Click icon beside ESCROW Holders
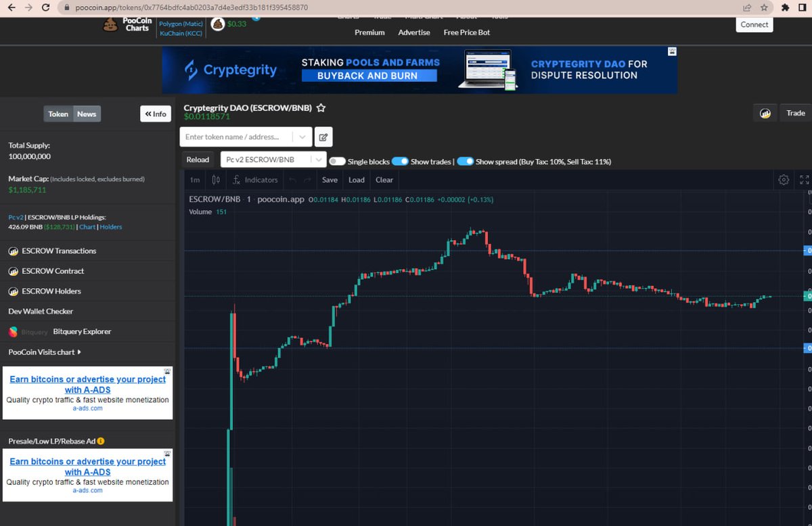The image size is (812, 526). click(x=13, y=291)
